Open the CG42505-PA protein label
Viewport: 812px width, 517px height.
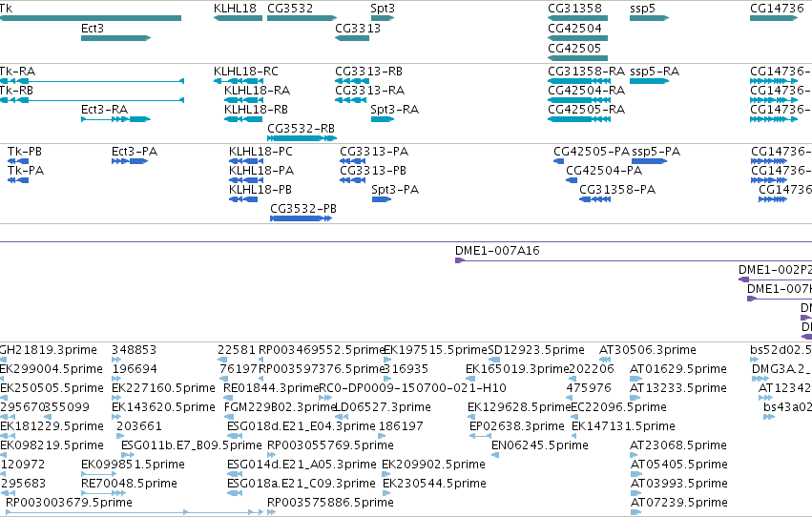[592, 152]
